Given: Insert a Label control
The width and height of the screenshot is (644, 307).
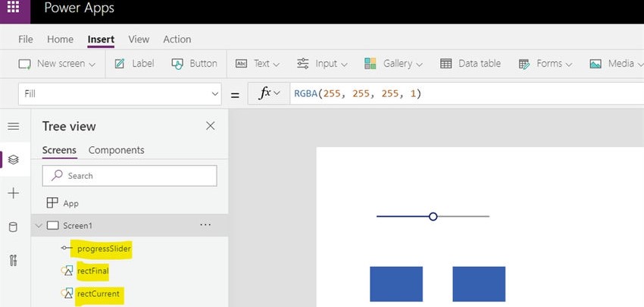Looking at the screenshot, I should pos(134,64).
